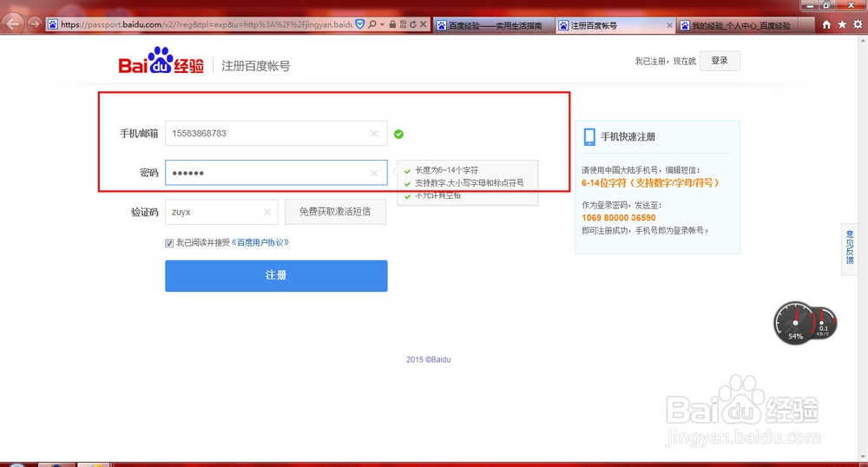Viewport: 868px width, 467px height.
Task: Click the padlock security icon
Action: 392,24
